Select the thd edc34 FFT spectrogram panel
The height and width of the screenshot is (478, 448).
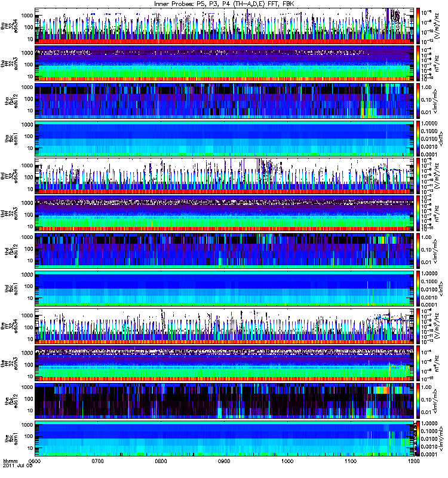(224, 176)
